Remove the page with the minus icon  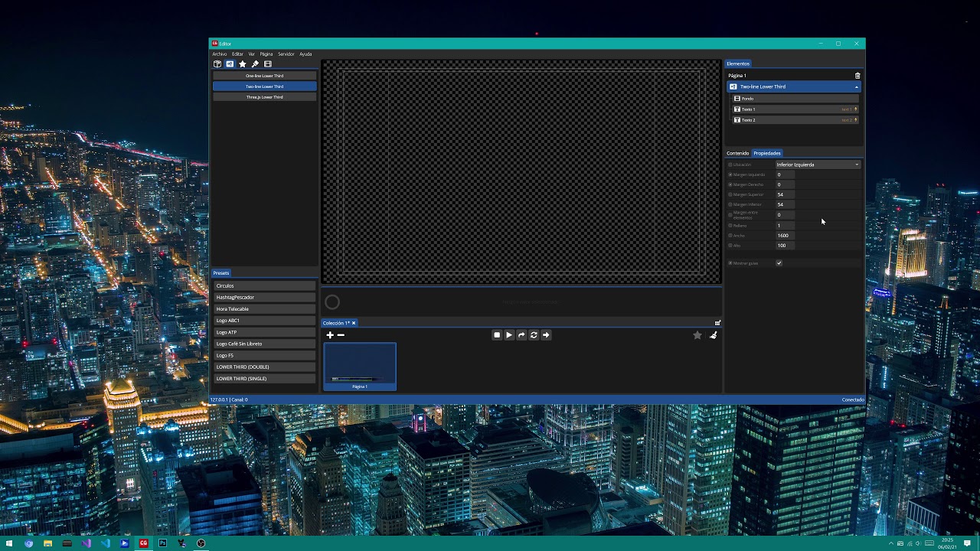point(341,335)
